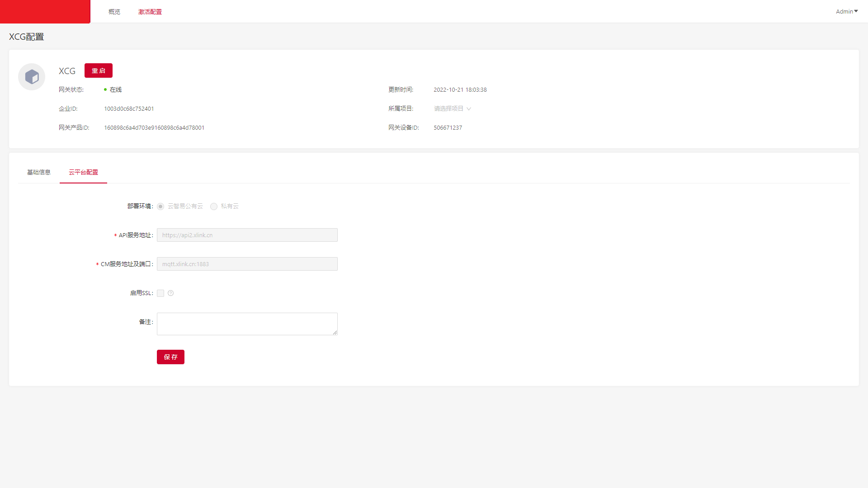This screenshot has width=868, height=488.
Task: Click the SSL help question-mark icon
Action: tap(170, 293)
